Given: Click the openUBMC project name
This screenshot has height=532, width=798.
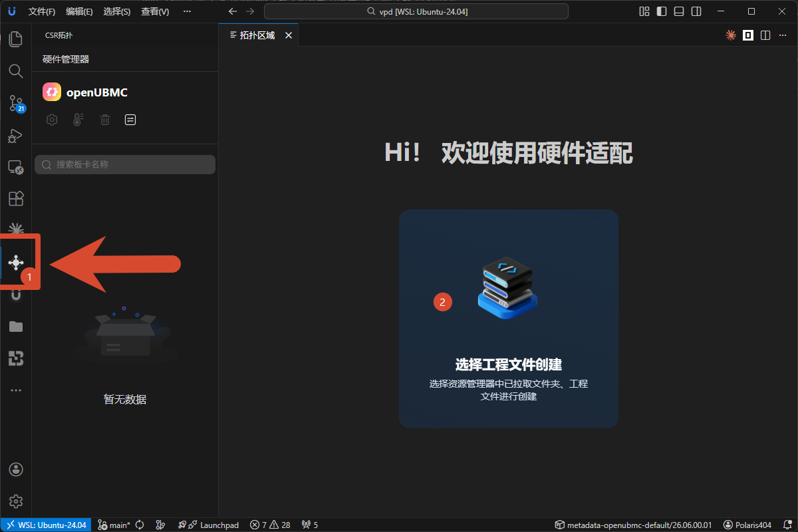Looking at the screenshot, I should click(96, 92).
